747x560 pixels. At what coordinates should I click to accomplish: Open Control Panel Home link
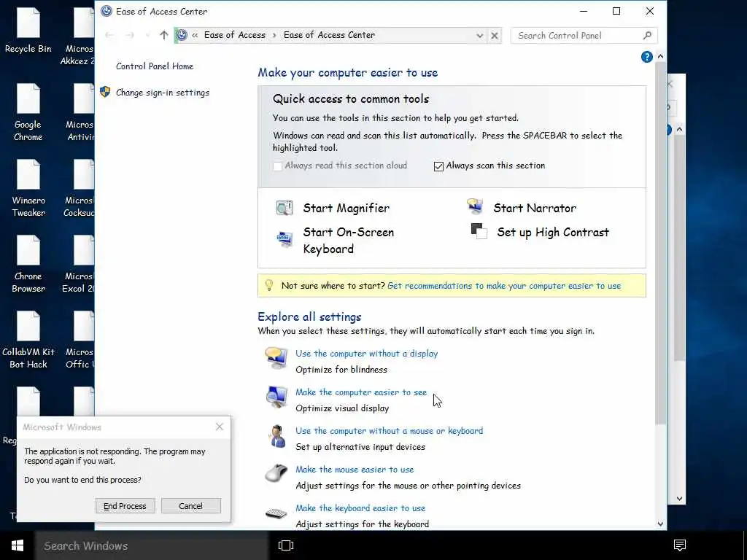[155, 66]
